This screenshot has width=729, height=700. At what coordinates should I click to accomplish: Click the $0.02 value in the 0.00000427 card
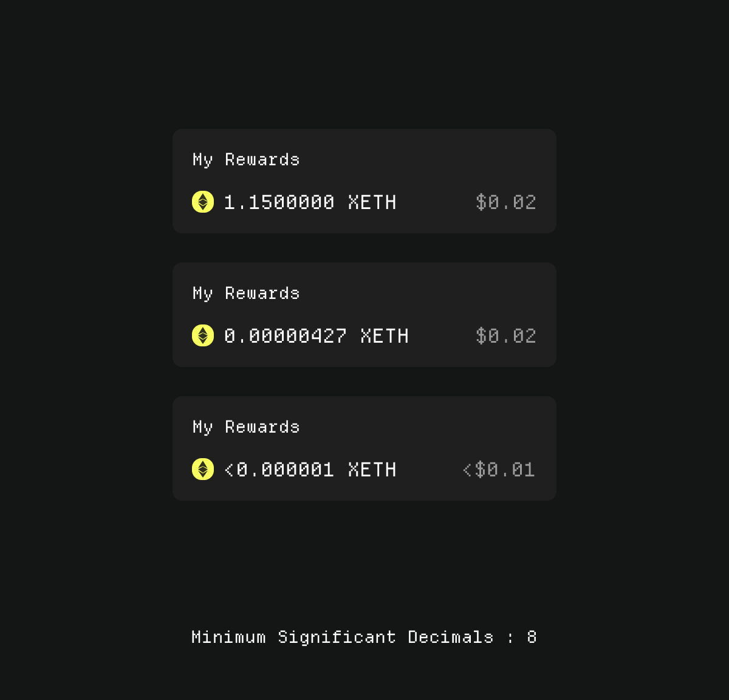(x=506, y=336)
